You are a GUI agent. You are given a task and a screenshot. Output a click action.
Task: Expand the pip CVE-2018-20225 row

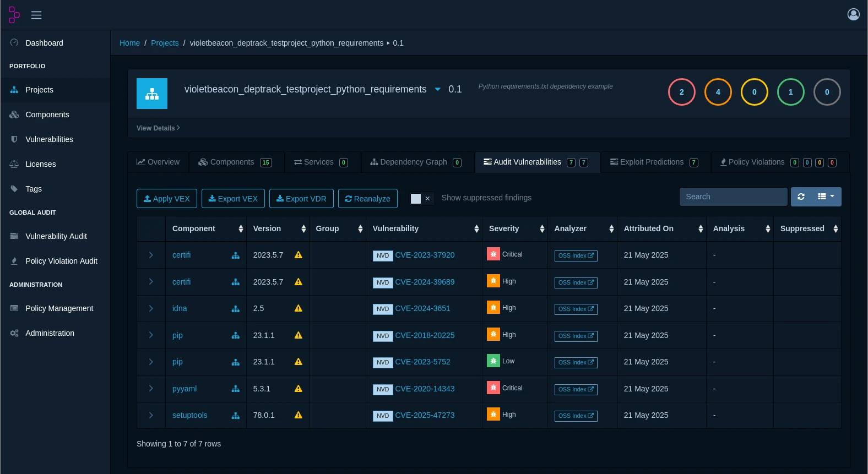(151, 335)
